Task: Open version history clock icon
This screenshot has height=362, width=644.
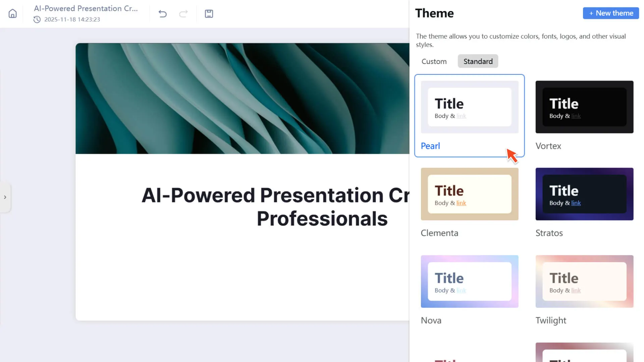Action: [x=37, y=19]
